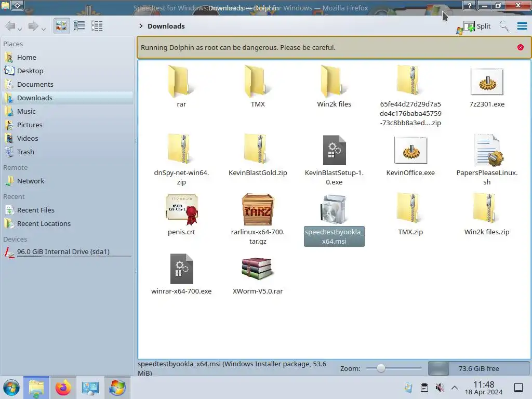This screenshot has height=399, width=532.
Task: Select the TMX folder icon
Action: (x=258, y=82)
